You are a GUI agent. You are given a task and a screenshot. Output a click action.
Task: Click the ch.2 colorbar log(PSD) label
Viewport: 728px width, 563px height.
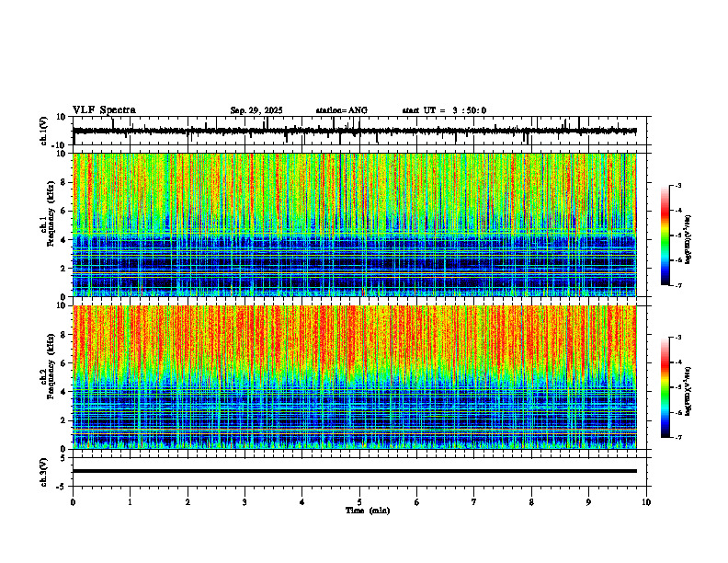click(688, 391)
